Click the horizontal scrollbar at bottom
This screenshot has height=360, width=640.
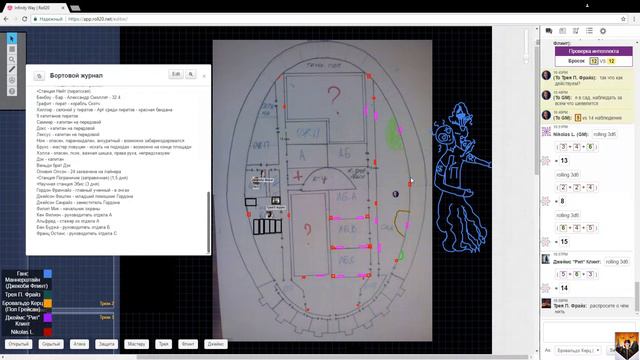click(333, 357)
